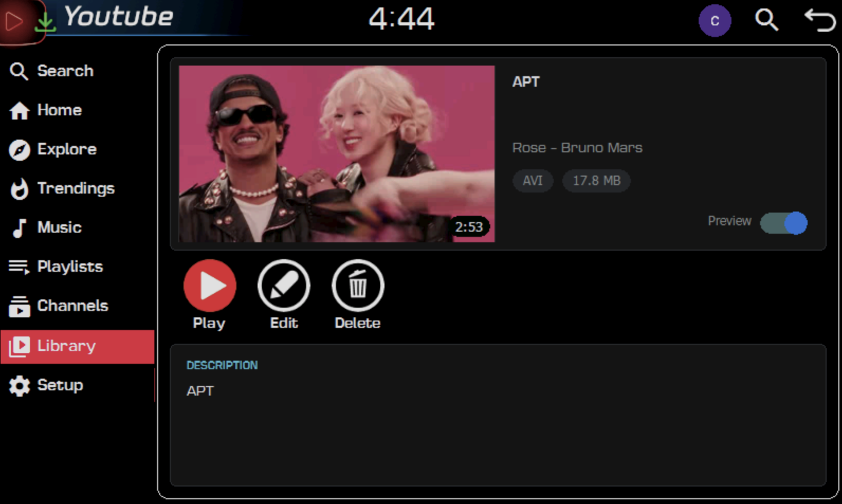This screenshot has width=842, height=504.
Task: Click the Channels stack icon
Action: (19, 306)
